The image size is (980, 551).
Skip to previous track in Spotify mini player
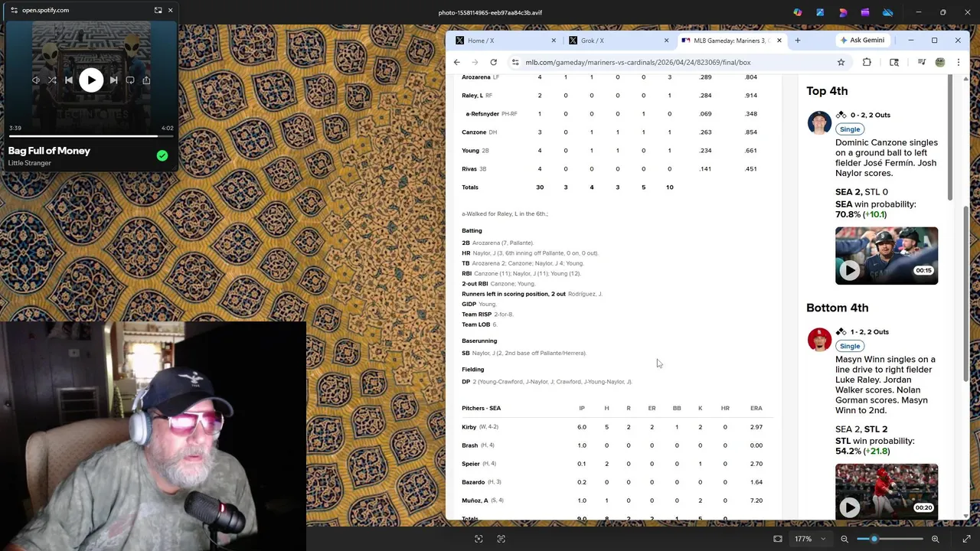[69, 80]
